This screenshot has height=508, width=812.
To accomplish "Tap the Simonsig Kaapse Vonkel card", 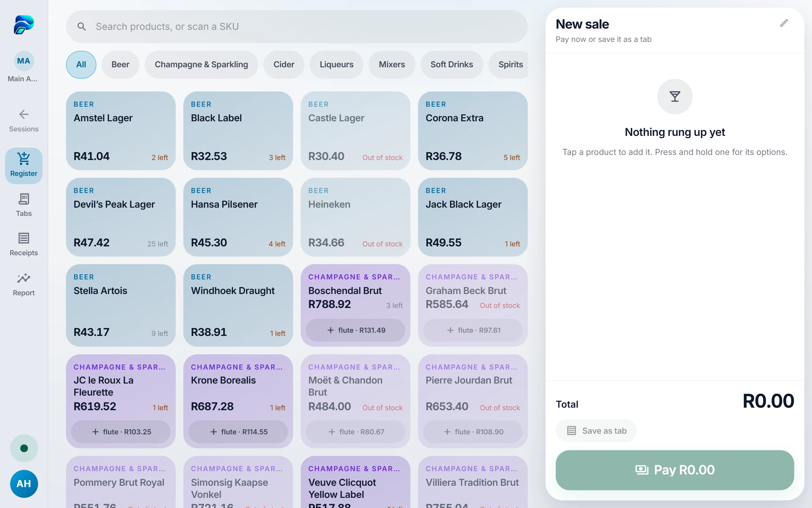I will point(238,482).
